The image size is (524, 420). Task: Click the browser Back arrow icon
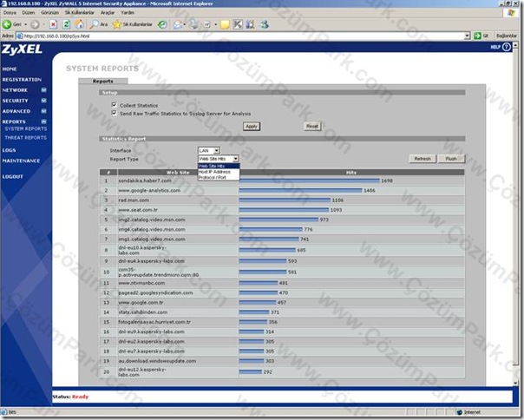pyautogui.click(x=7, y=24)
